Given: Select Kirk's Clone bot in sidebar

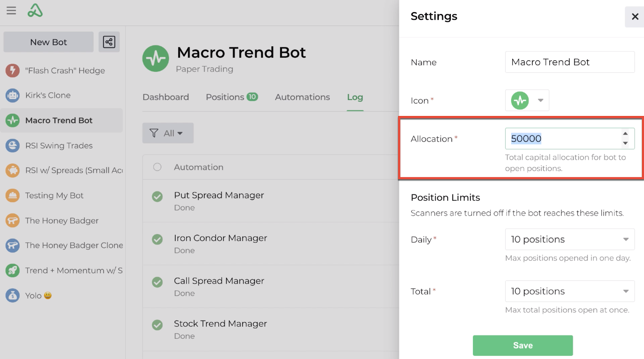Looking at the screenshot, I should click(62, 95).
